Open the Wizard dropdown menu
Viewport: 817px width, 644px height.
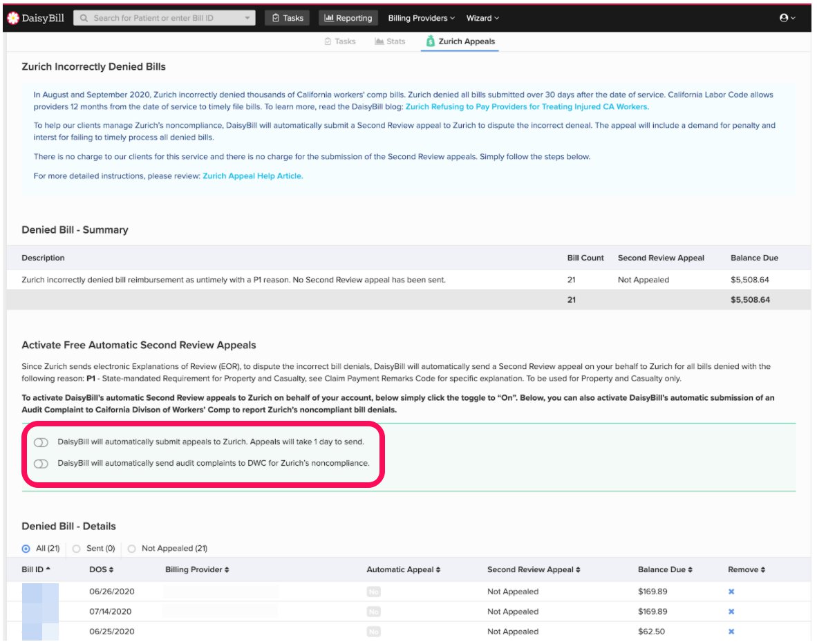[482, 18]
